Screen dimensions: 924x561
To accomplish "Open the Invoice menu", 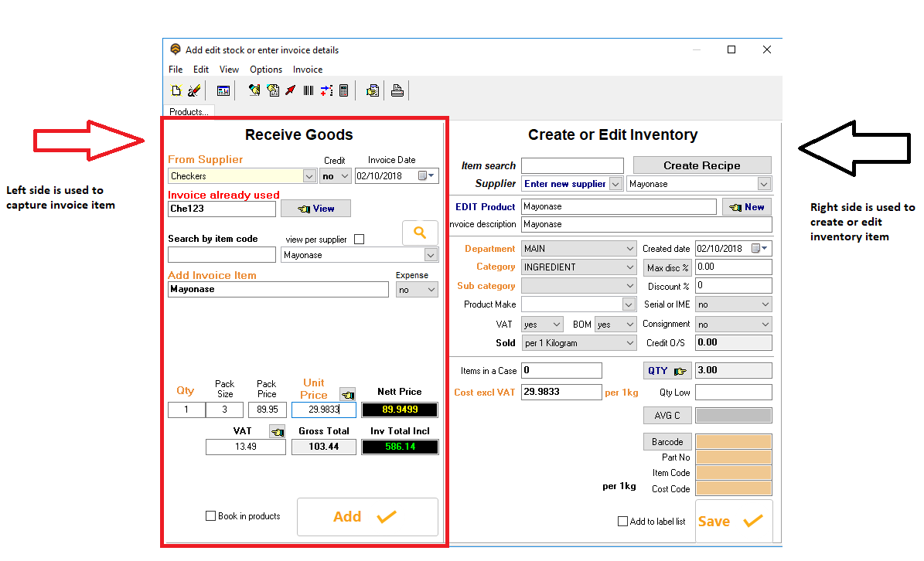I will point(307,70).
